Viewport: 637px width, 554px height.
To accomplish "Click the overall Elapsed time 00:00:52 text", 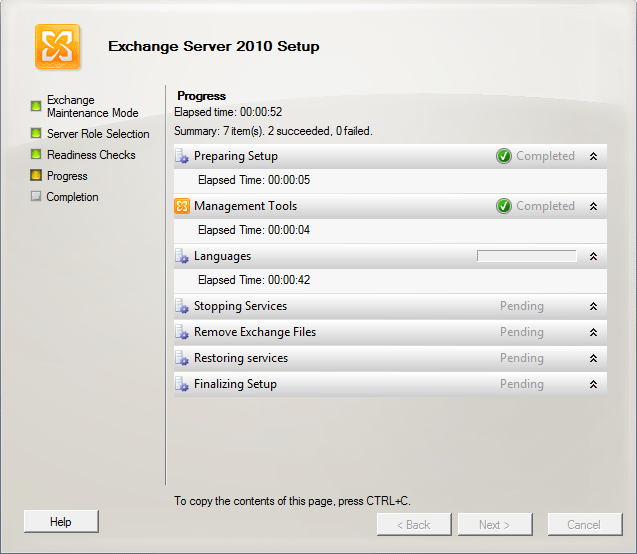I will [228, 112].
